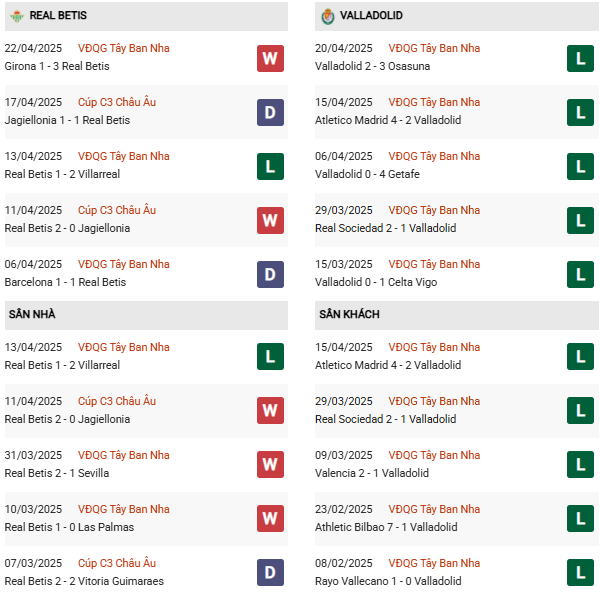This screenshot has height=594, width=600.
Task: Open the REAL BETIS section header
Action: (58, 16)
